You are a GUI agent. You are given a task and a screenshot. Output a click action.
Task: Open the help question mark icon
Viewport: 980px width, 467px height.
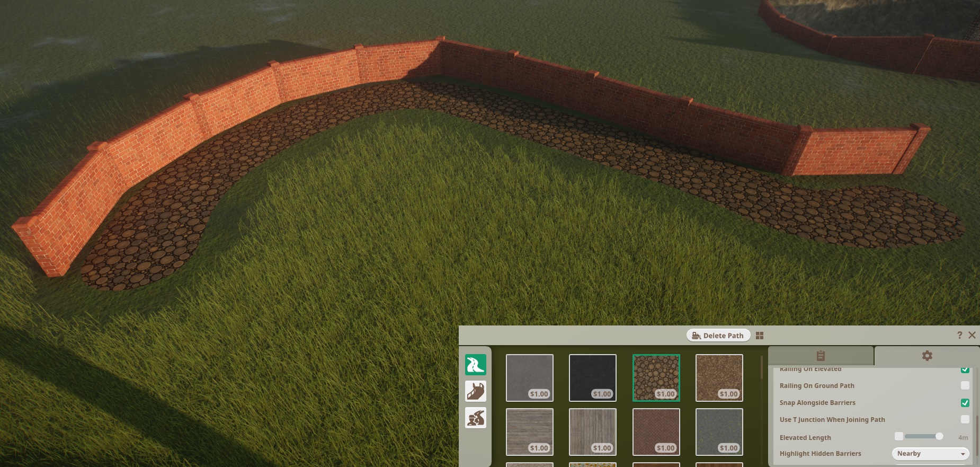pos(959,335)
